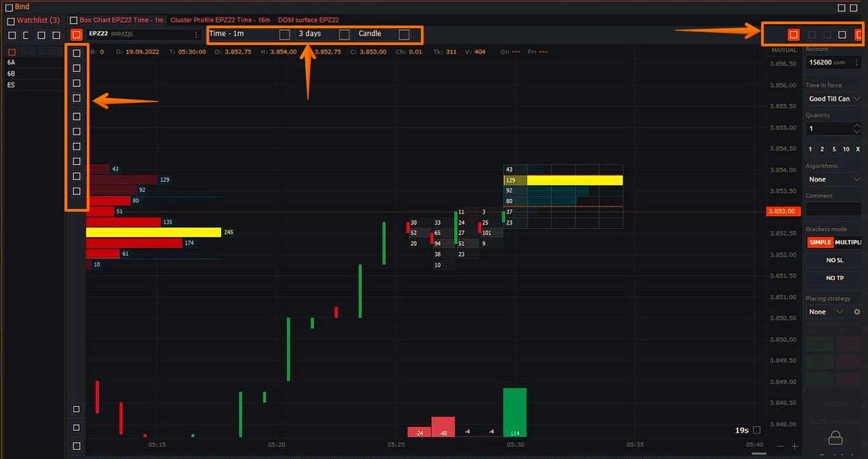Click the red icon left of EPZ22 symbol
The image size is (868, 459).
[77, 34]
